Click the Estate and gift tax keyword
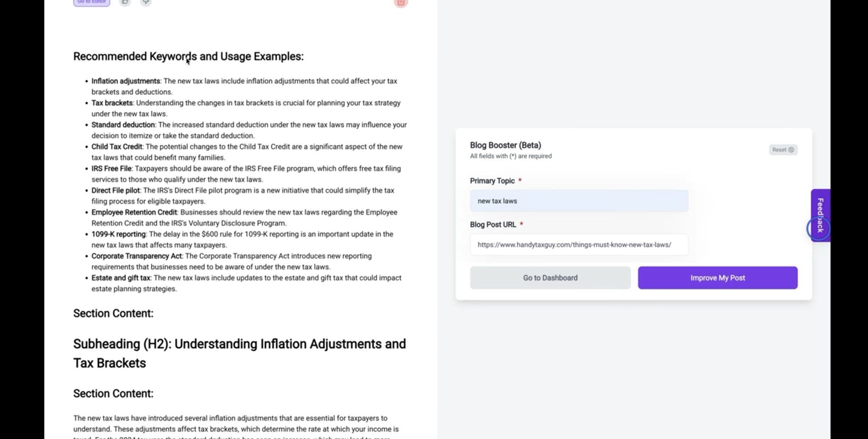This screenshot has height=439, width=868. pos(121,278)
